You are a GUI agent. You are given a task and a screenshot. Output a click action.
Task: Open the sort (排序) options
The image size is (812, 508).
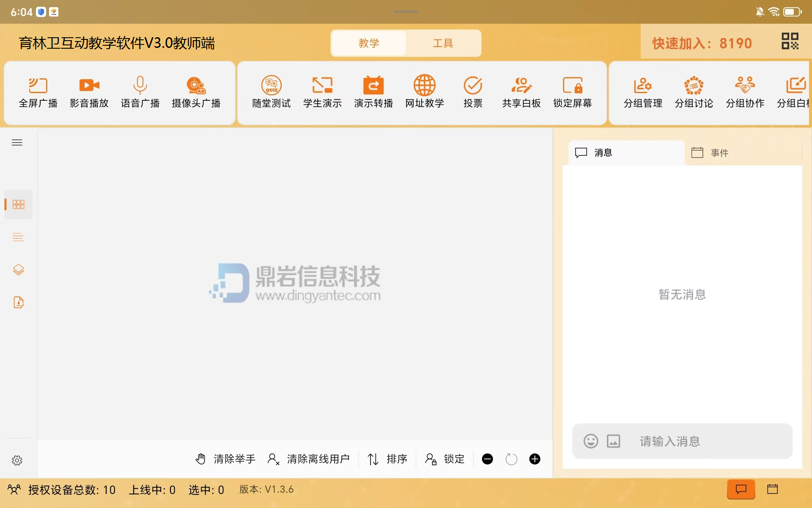click(x=387, y=459)
